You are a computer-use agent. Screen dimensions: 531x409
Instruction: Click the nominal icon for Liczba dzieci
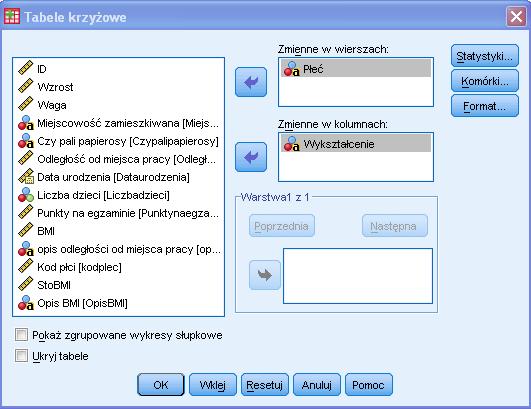pos(26,195)
